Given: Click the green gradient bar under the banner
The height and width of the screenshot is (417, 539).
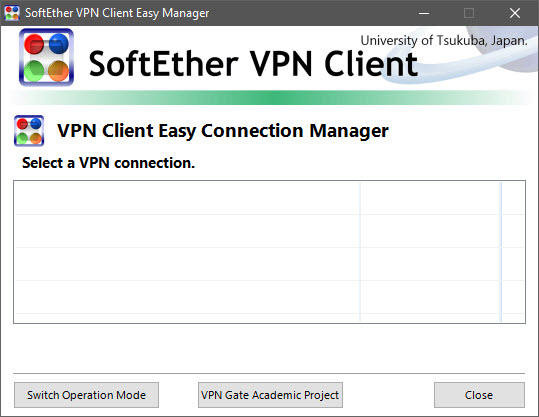Looking at the screenshot, I should 270,98.
